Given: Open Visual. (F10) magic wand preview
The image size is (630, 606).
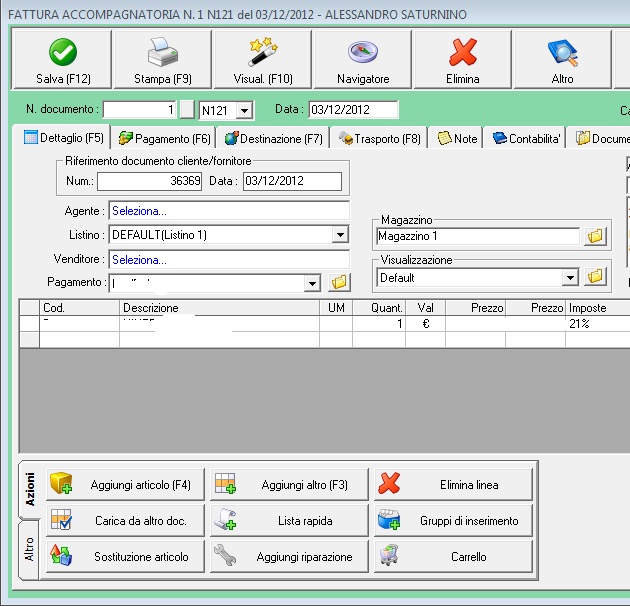Looking at the screenshot, I should pos(263,59).
